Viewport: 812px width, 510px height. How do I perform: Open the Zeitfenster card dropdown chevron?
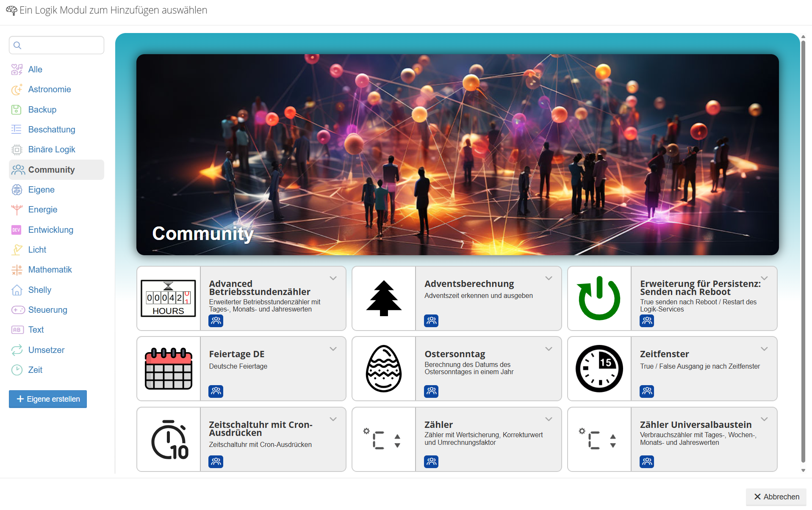coord(764,349)
